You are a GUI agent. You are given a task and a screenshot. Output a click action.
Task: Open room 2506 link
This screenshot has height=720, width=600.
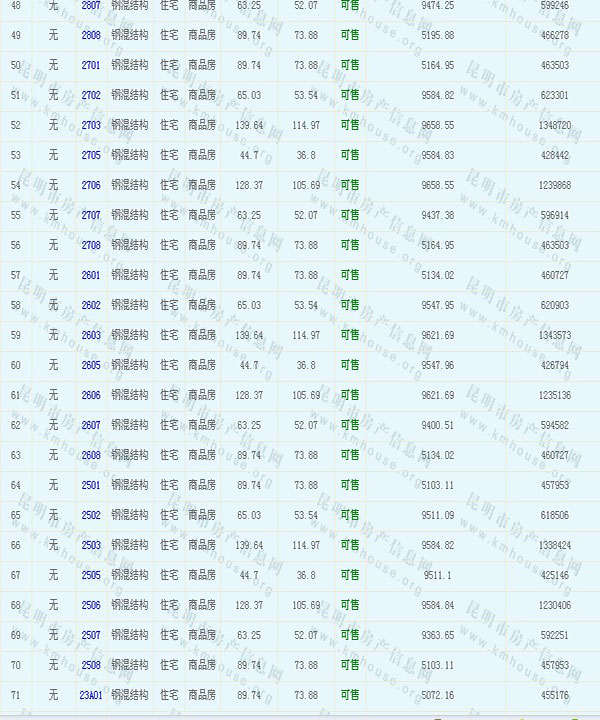tap(91, 605)
